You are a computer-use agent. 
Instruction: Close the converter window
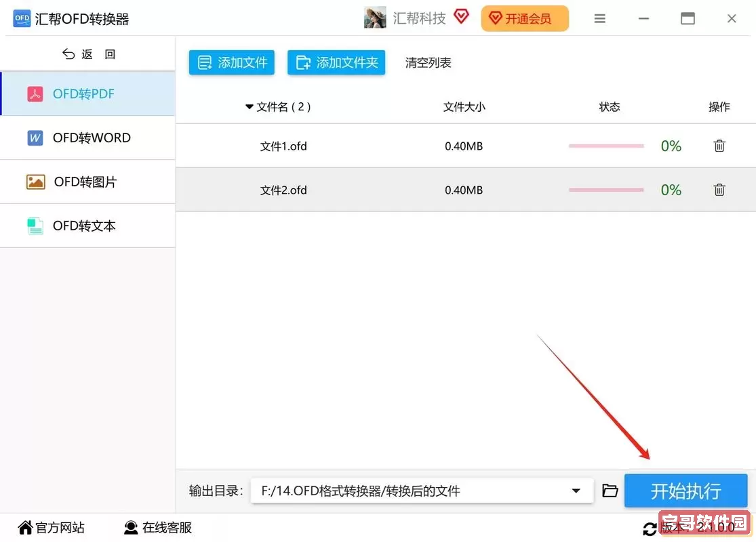point(732,19)
